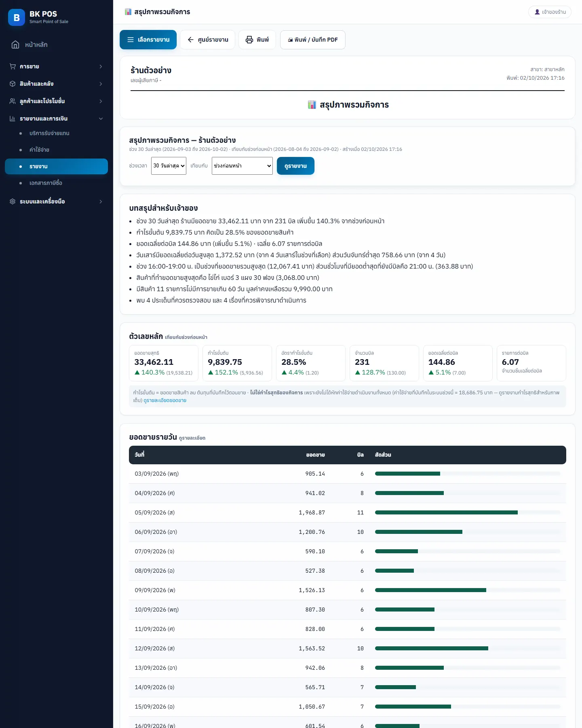Click the ยอดเฉลี่ยต่อบิล 144.86 card

click(x=458, y=363)
